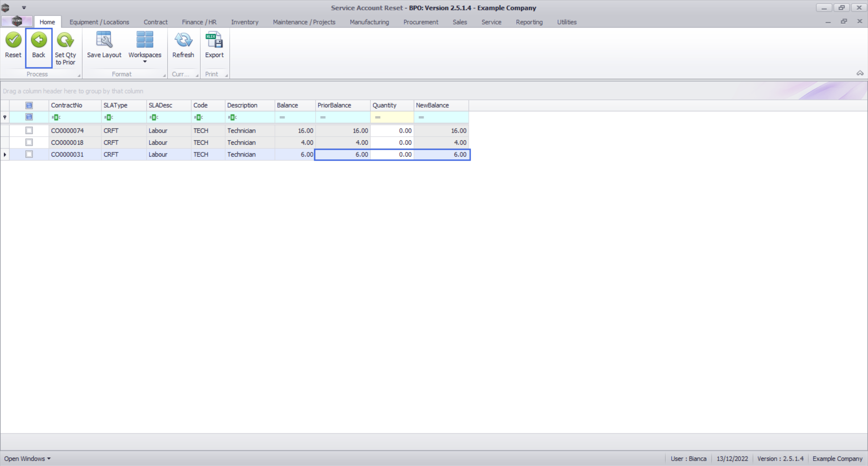The width and height of the screenshot is (868, 466).
Task: Click the Description filter row field
Action: click(250, 117)
